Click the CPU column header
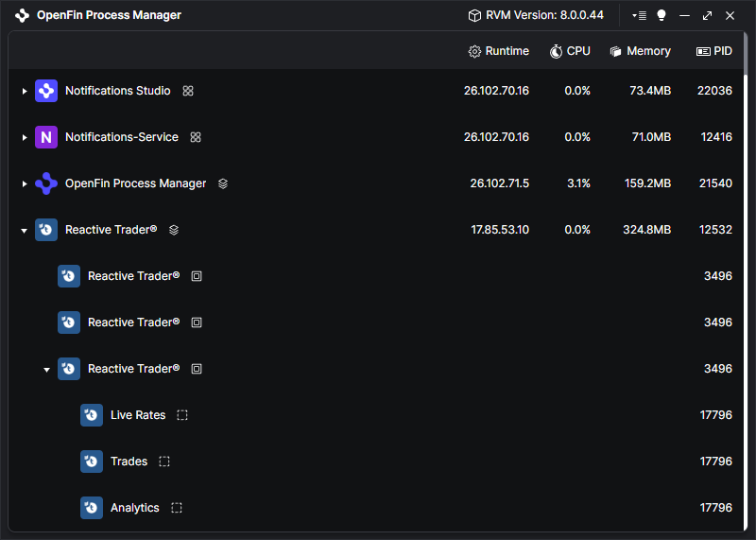 [570, 51]
